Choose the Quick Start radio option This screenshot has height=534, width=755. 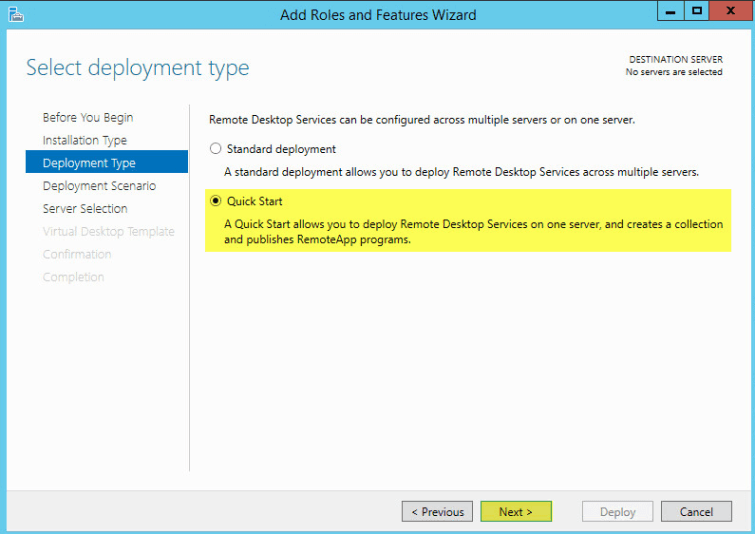tap(214, 201)
